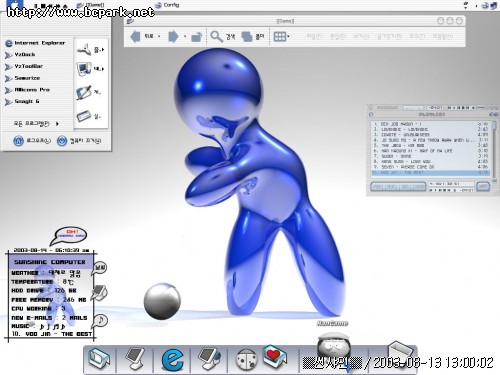Open Samurize from start menu list

(23, 78)
